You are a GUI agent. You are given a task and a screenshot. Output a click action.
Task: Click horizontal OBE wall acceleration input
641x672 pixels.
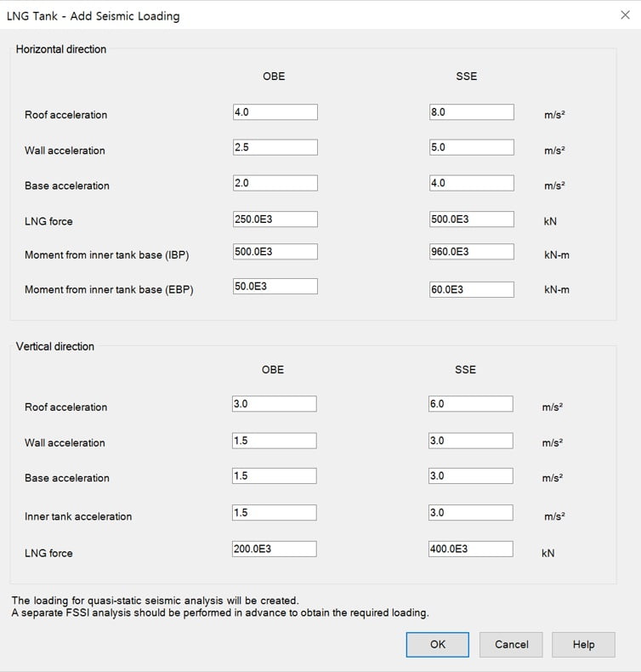[x=275, y=148]
